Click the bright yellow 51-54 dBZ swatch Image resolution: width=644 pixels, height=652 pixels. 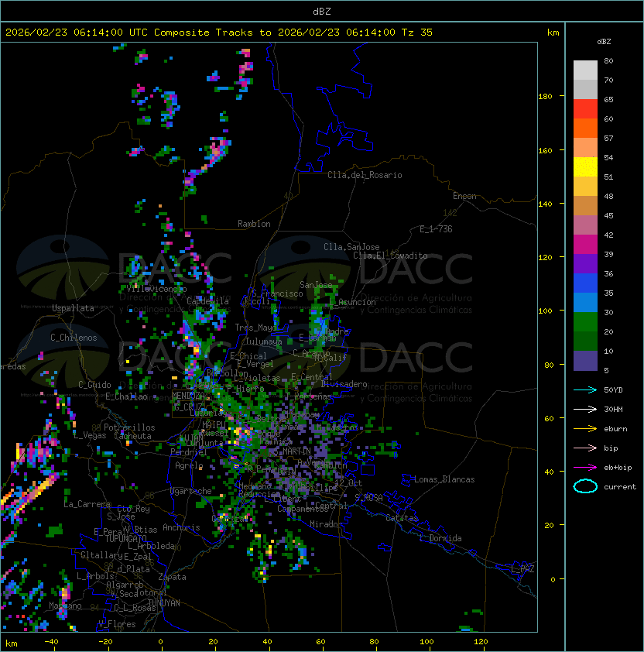pos(585,167)
